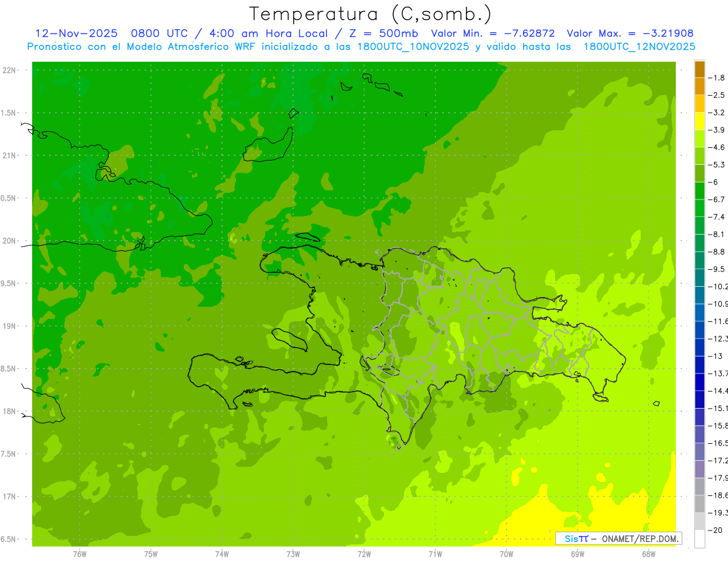Viewport: 728px width, 562px height.
Task: Click the -1.8 value on the color legend
Action: (x=717, y=78)
